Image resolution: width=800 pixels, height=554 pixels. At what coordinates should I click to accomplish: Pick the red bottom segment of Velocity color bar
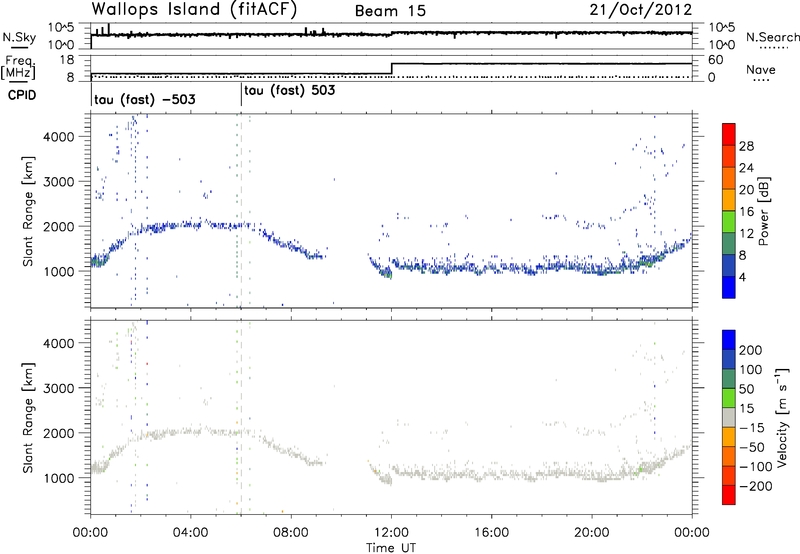729,495
